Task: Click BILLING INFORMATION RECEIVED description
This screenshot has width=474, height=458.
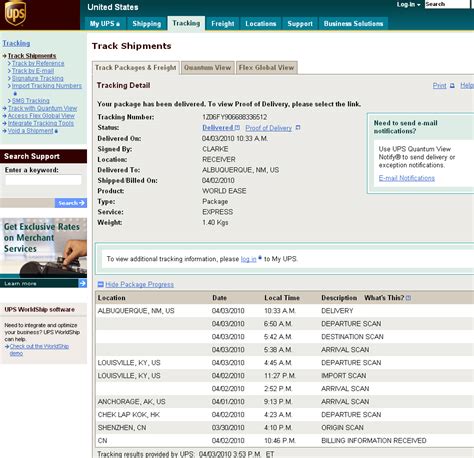Action: pos(374,441)
